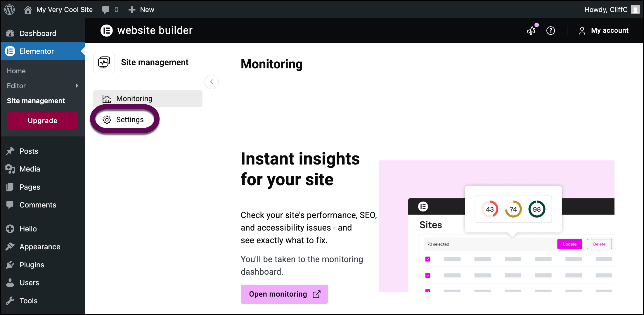This screenshot has height=315, width=644.
Task: Go to the Dashboard menu item
Action: click(x=38, y=33)
